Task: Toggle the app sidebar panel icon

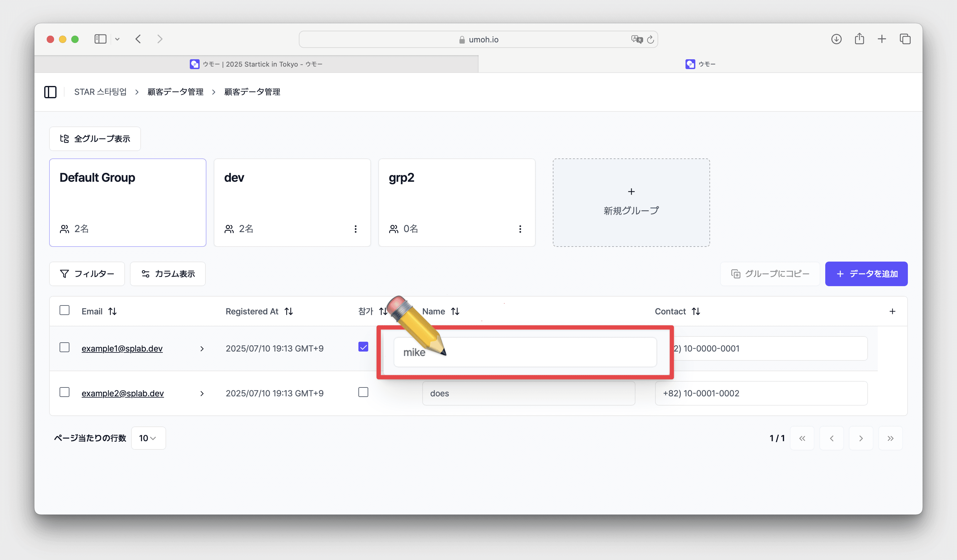Action: tap(50, 92)
